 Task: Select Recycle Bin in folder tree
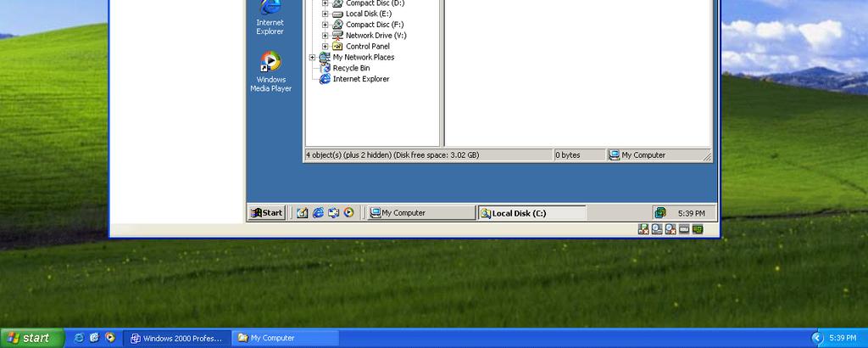click(x=351, y=68)
